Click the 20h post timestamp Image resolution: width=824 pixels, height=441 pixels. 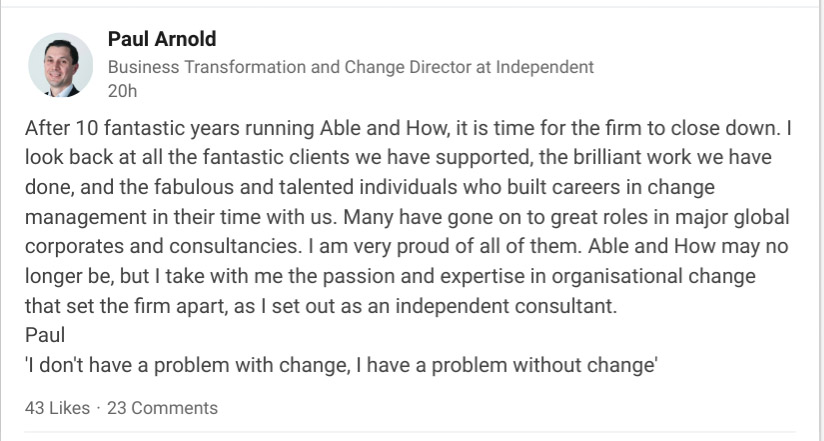(121, 91)
